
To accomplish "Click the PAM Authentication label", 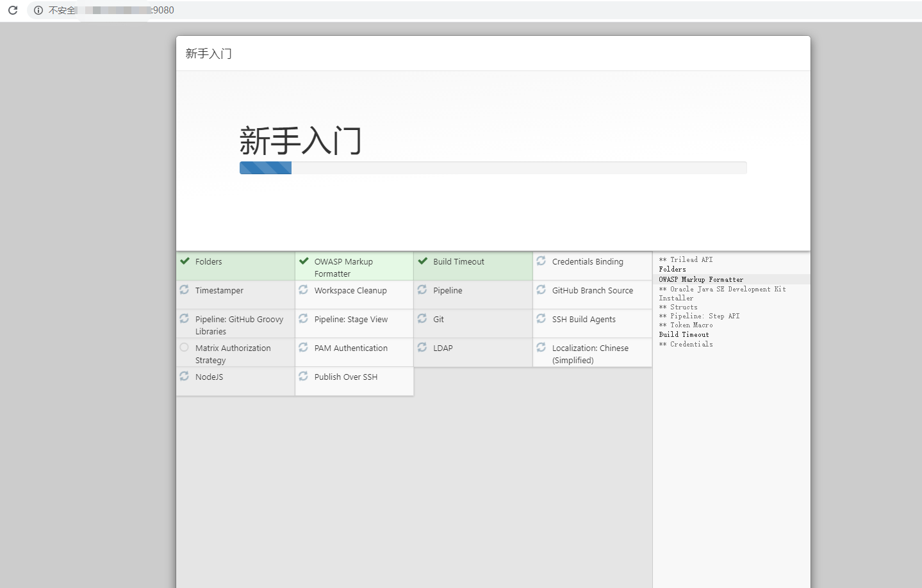I will 351,348.
